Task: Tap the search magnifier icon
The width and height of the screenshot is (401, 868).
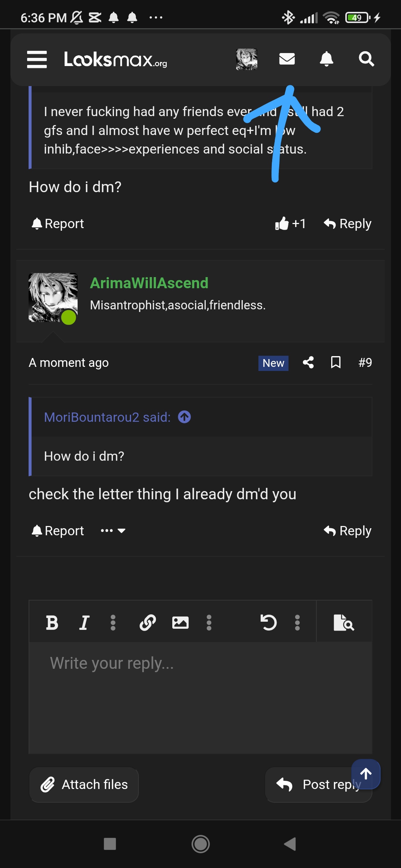Action: [x=366, y=59]
